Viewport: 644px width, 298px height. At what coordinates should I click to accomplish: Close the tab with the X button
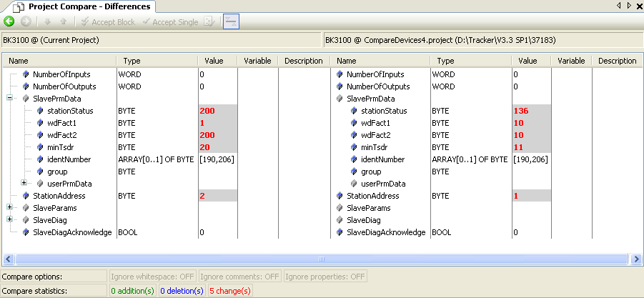click(x=639, y=6)
